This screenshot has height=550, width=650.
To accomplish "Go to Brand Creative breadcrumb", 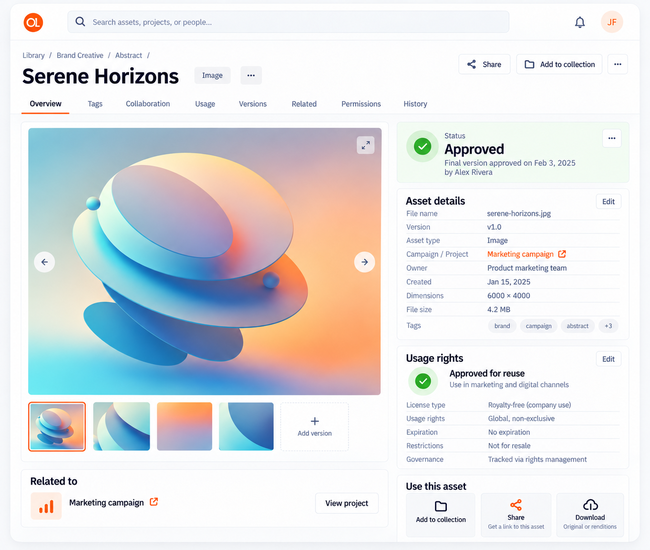I will (x=80, y=55).
